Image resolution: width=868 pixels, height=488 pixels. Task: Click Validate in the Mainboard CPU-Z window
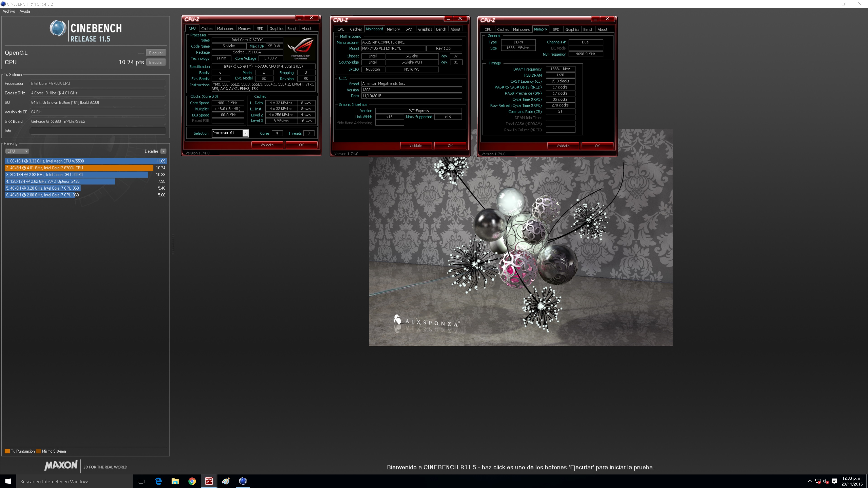pyautogui.click(x=415, y=145)
